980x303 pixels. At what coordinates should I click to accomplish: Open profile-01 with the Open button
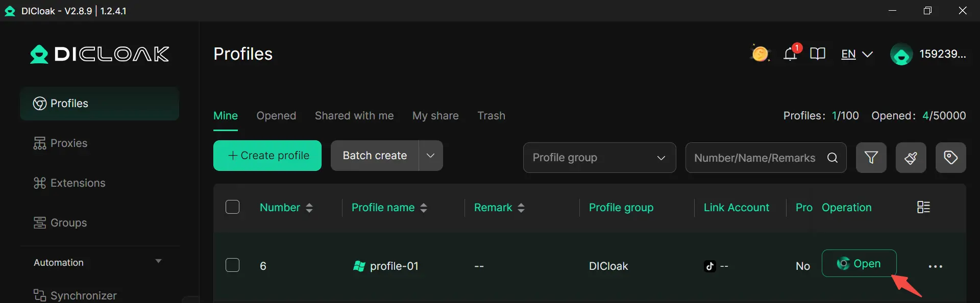859,263
